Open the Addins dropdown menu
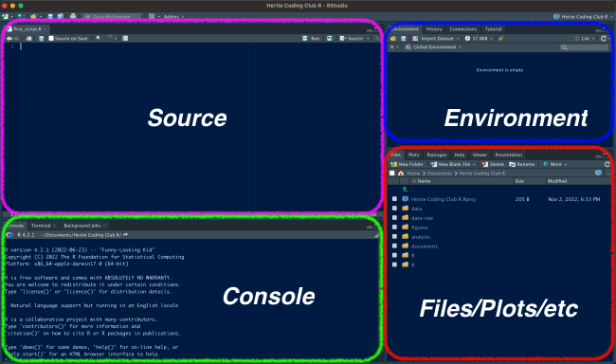Viewport: 616px width, 364px height. point(173,17)
